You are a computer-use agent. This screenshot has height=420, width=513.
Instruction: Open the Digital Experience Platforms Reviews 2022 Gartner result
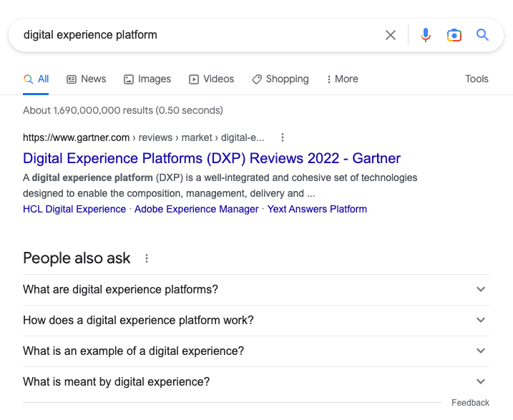[x=212, y=159]
